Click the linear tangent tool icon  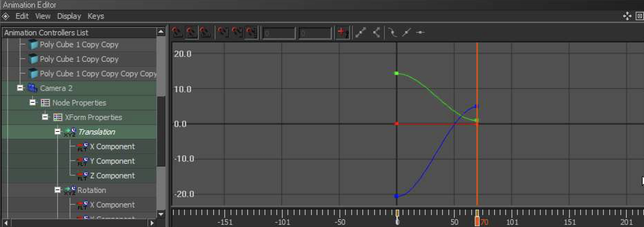pos(360,33)
